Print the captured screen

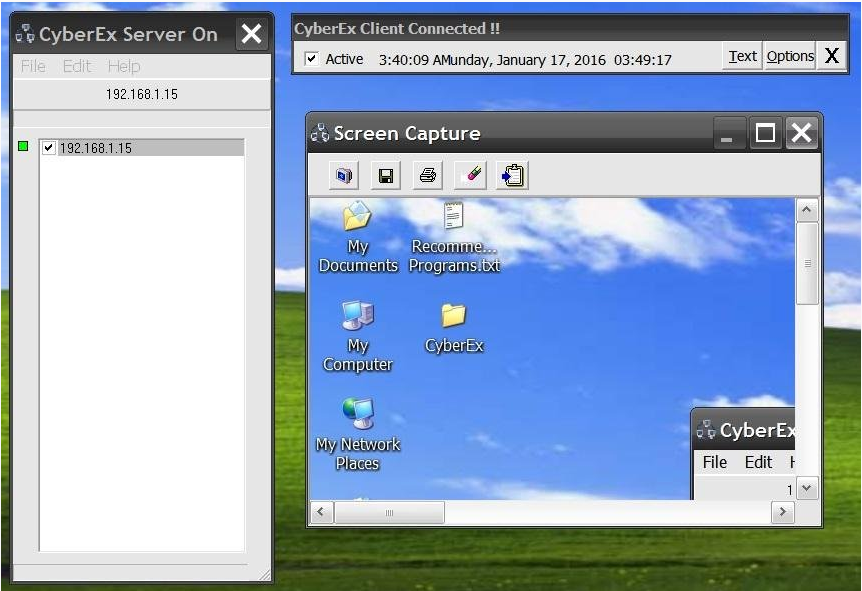tap(428, 176)
